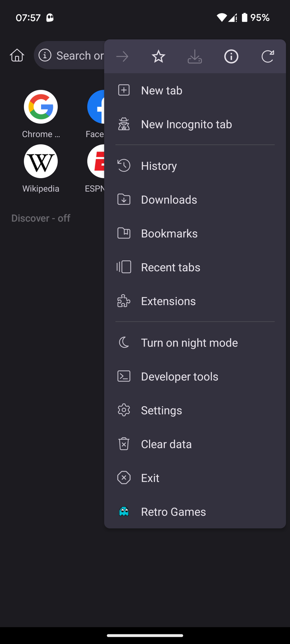Open the Bookmarks menu item
This screenshot has width=290, height=644.
tap(169, 233)
